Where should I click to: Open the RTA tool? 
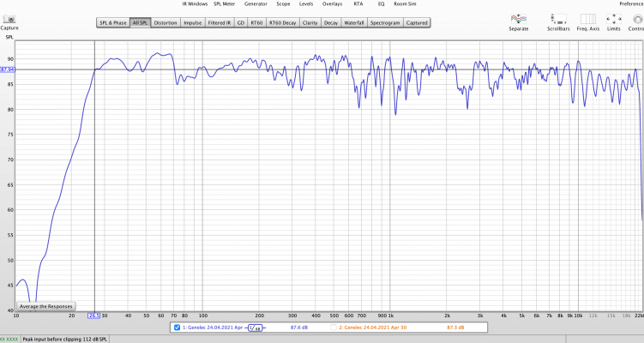358,3
